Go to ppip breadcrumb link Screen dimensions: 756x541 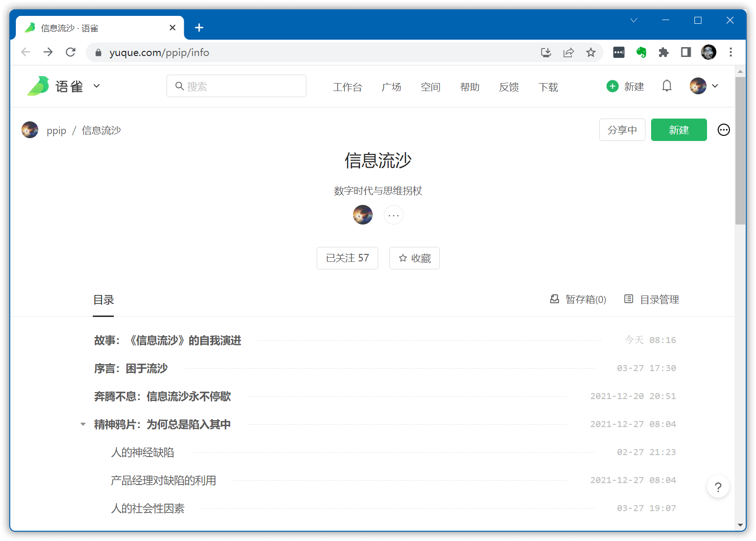click(56, 130)
